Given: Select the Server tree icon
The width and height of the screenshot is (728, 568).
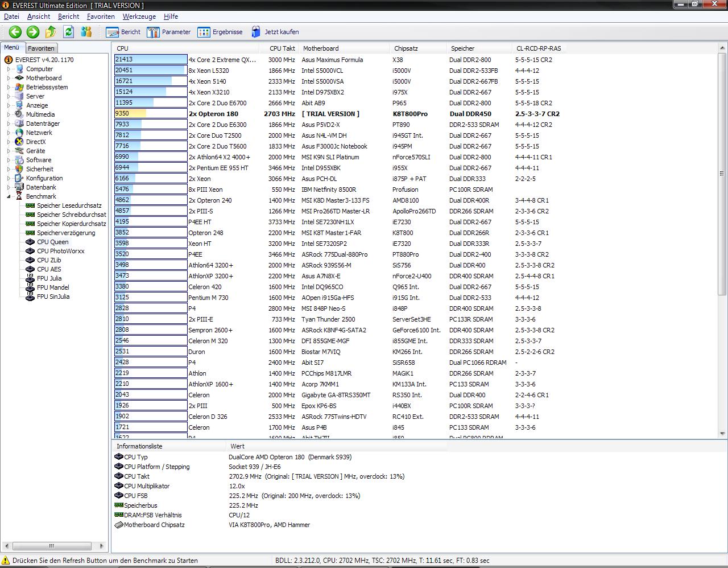Looking at the screenshot, I should (20, 96).
